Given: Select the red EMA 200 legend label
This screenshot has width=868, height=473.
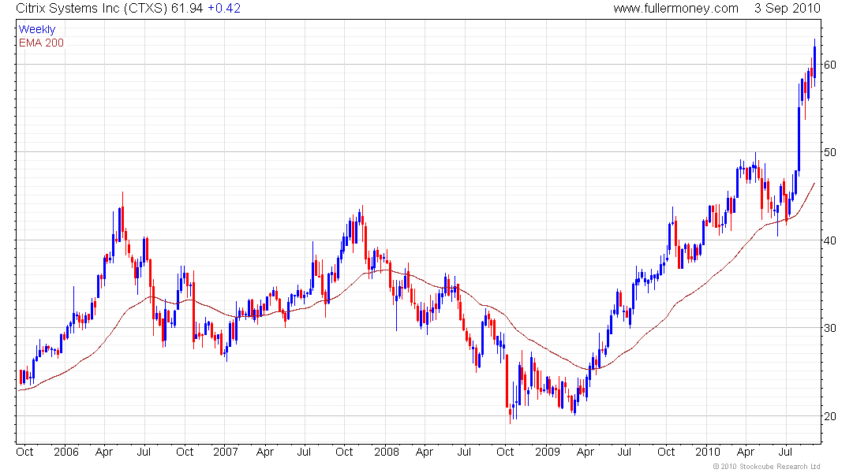Looking at the screenshot, I should coord(41,43).
